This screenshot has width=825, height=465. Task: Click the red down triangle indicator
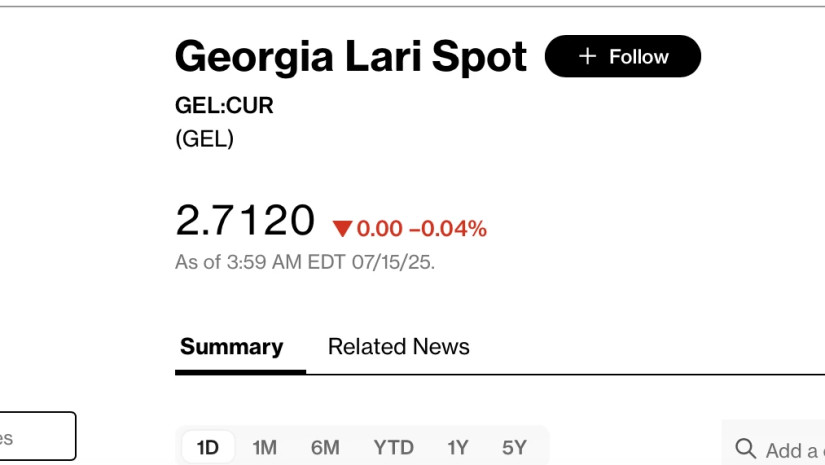[343, 229]
